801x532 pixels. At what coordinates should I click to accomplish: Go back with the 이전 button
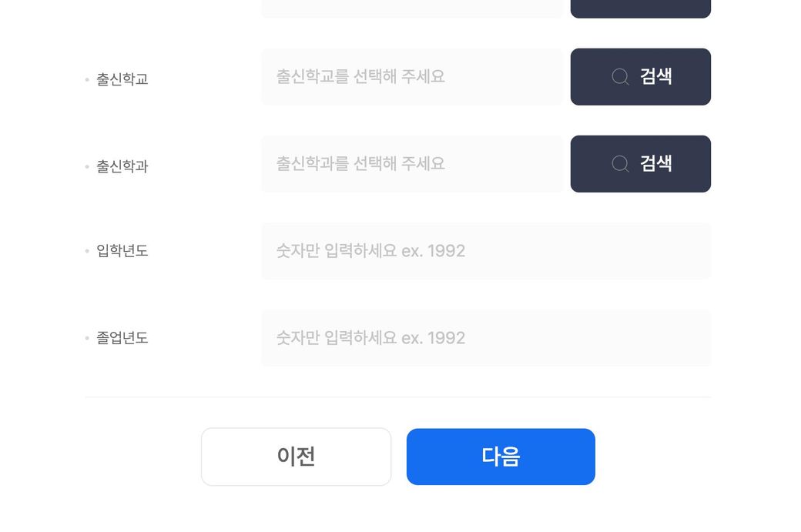pos(296,457)
